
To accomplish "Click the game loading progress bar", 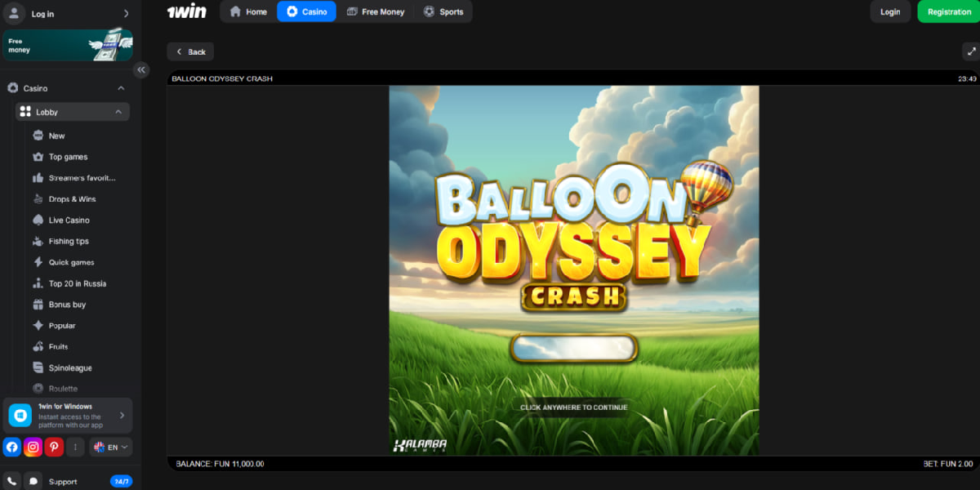I will point(573,348).
